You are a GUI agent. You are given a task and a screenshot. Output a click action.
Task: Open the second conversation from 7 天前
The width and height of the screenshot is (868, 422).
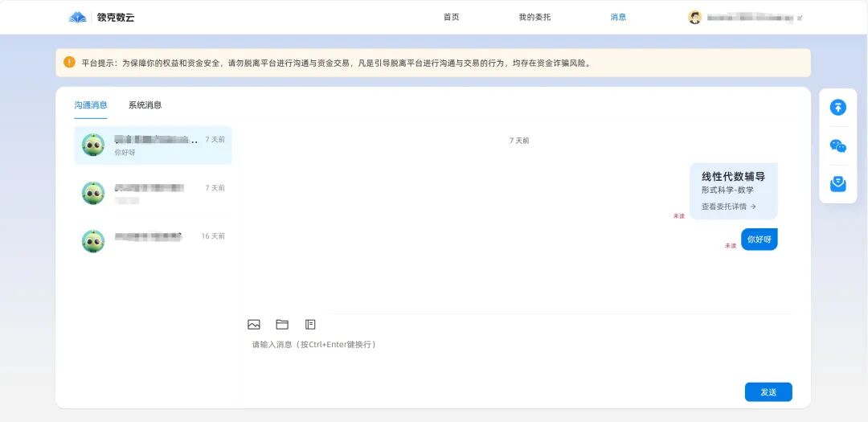click(x=154, y=193)
